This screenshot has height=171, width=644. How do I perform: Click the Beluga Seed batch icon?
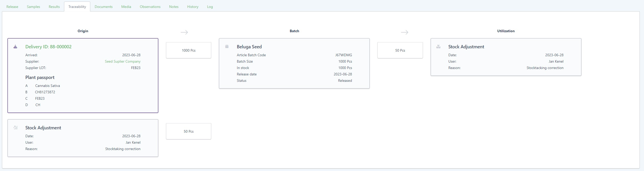(227, 47)
